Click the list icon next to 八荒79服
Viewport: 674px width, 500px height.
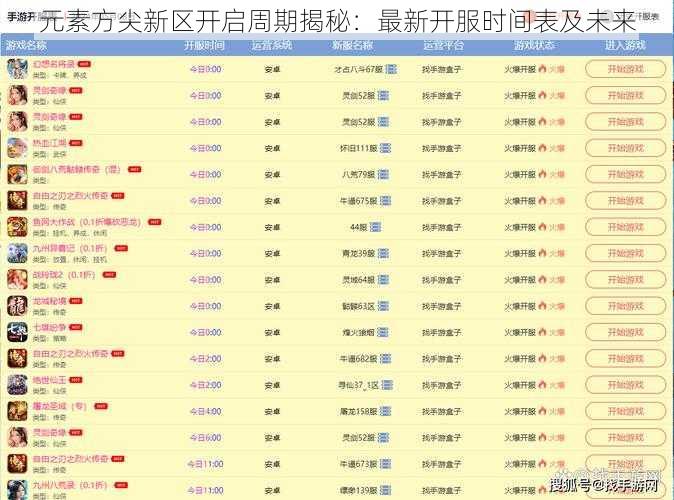(x=383, y=174)
